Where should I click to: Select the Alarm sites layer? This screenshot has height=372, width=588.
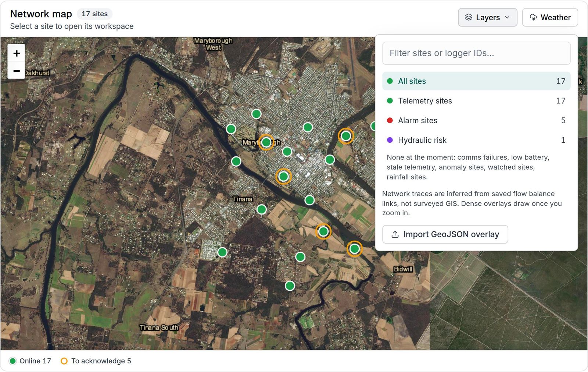[476, 120]
